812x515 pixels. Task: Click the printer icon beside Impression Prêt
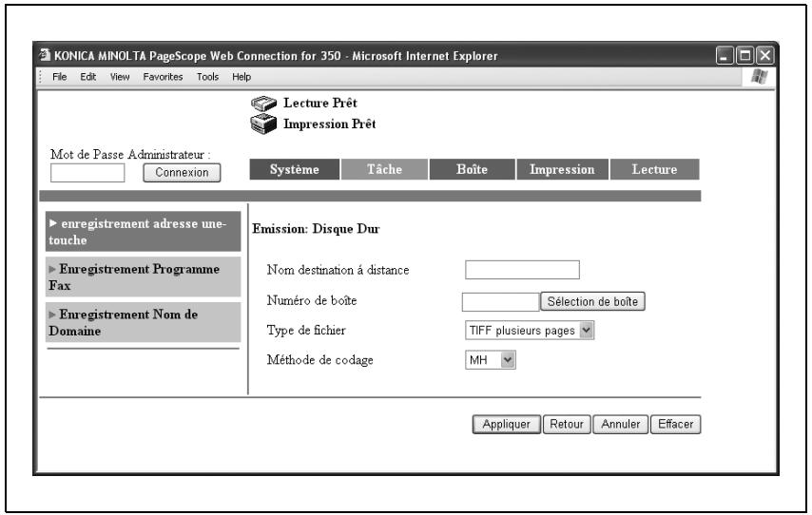click(x=263, y=124)
